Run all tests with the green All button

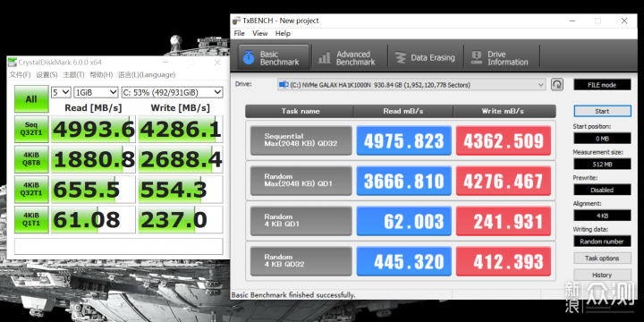[x=31, y=99]
